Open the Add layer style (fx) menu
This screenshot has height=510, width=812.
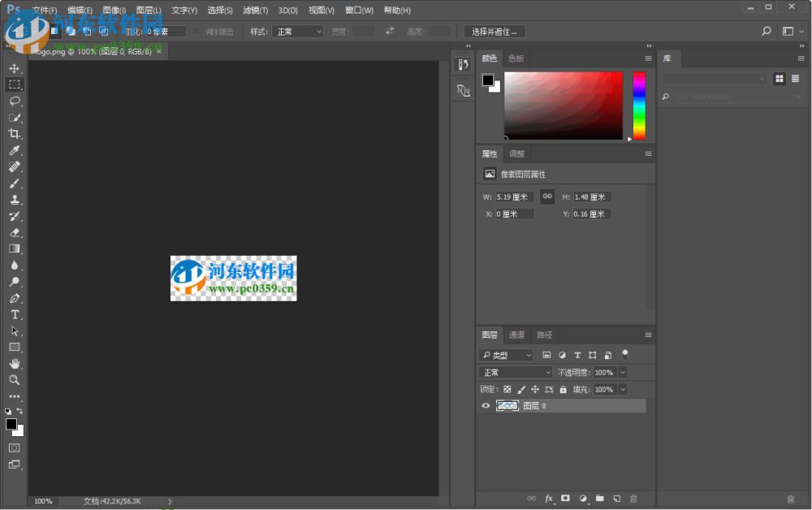[550, 499]
